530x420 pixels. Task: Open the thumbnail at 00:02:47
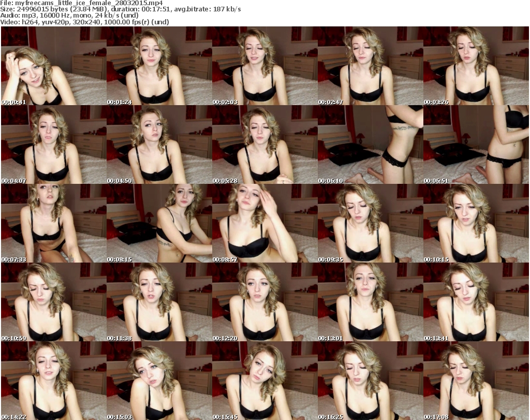pyautogui.click(x=370, y=66)
